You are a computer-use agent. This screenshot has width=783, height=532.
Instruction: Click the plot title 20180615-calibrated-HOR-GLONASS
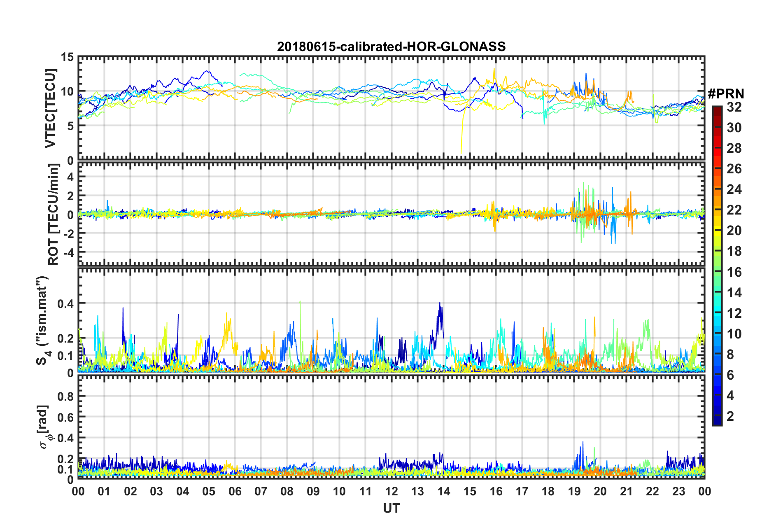coord(391,47)
